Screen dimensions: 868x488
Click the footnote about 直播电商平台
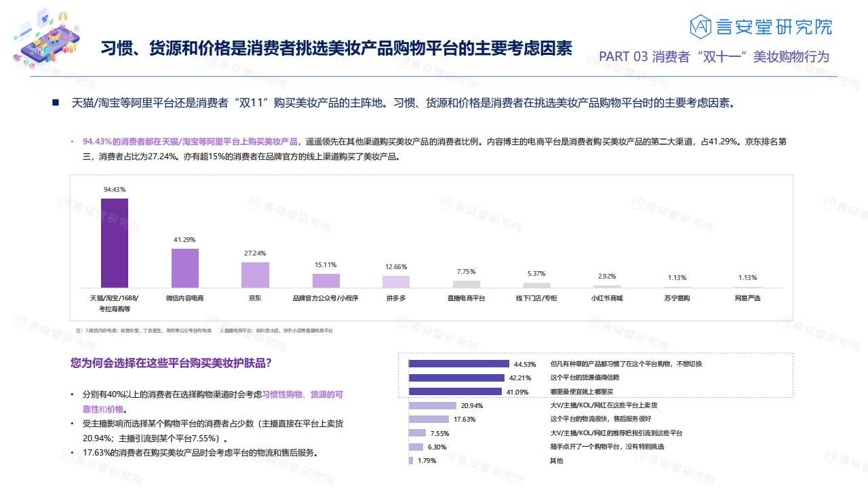point(277,330)
